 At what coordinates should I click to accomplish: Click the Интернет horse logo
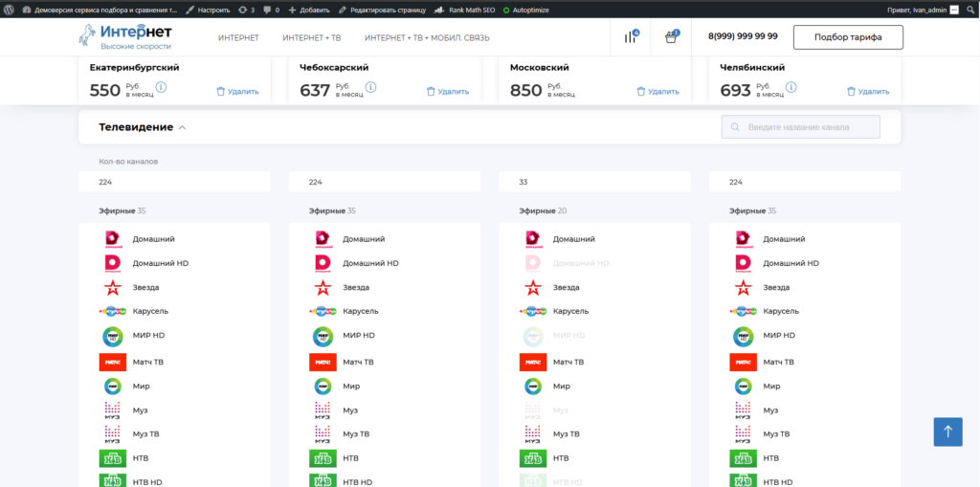pyautogui.click(x=125, y=36)
